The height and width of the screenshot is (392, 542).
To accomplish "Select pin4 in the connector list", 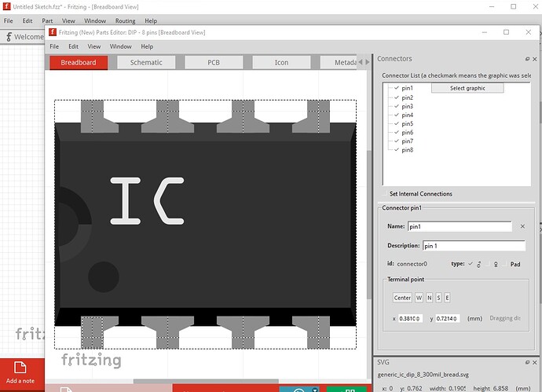I will (x=407, y=115).
